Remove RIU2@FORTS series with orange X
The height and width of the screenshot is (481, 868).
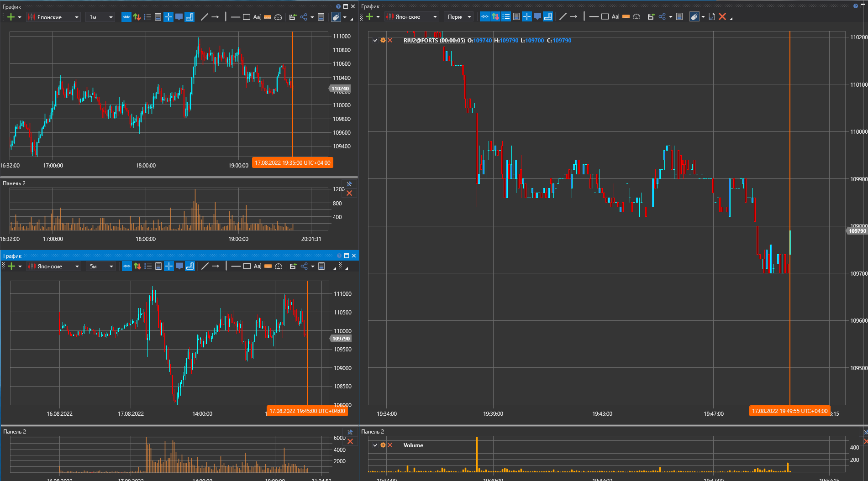(x=390, y=40)
